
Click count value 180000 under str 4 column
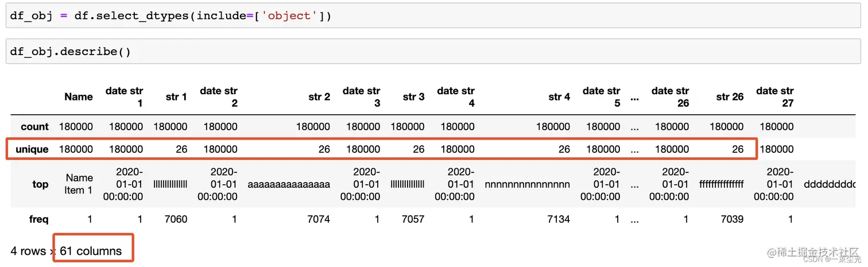(x=553, y=126)
